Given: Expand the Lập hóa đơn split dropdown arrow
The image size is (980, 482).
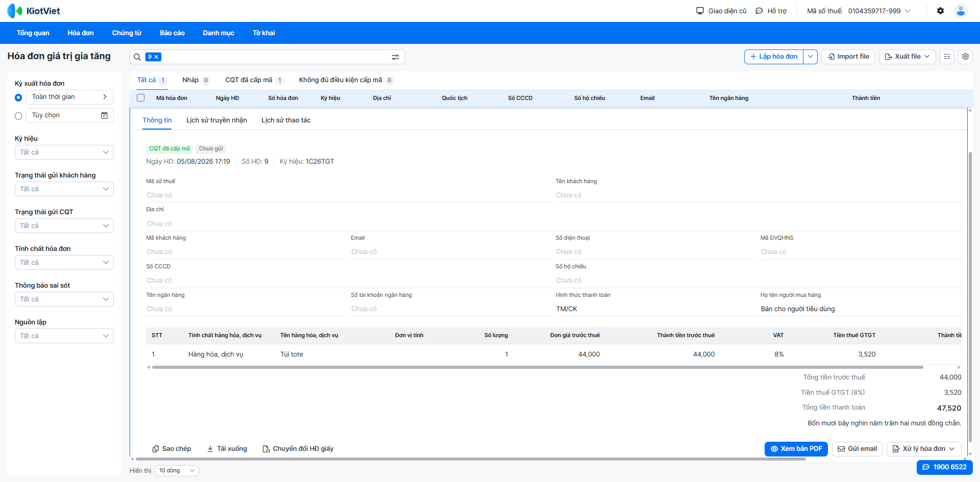Looking at the screenshot, I should tap(811, 57).
